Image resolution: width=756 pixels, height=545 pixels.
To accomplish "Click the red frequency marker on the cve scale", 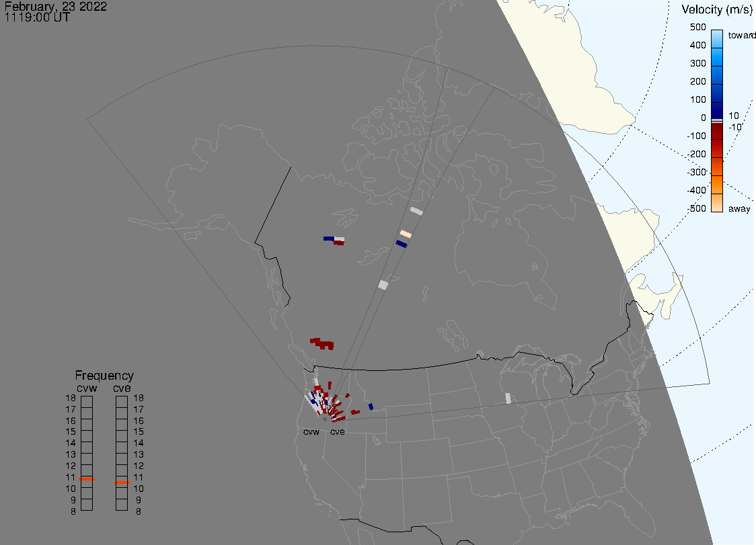I will (122, 483).
